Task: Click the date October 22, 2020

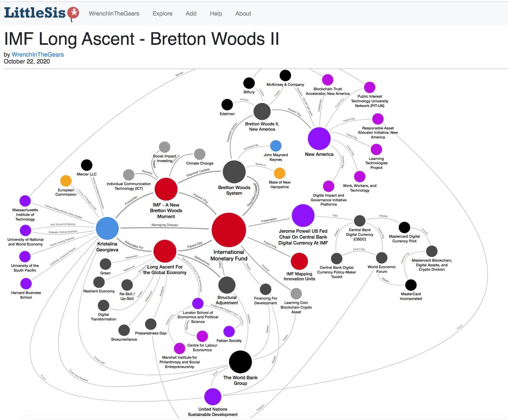Action: [27, 61]
